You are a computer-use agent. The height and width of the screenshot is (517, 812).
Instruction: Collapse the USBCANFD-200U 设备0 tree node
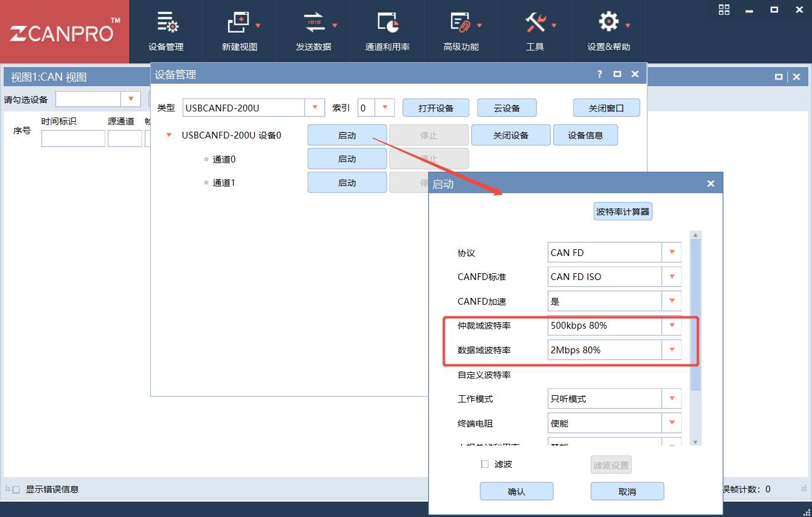pos(169,135)
